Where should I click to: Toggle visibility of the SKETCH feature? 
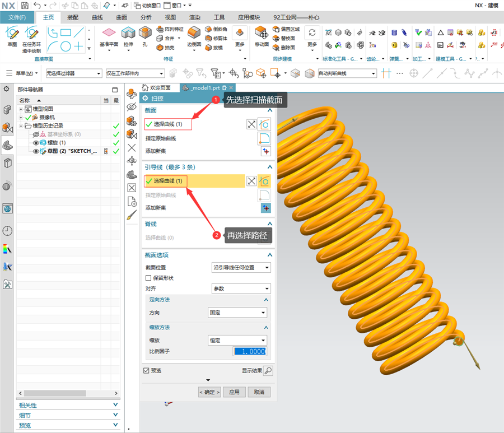pos(36,151)
